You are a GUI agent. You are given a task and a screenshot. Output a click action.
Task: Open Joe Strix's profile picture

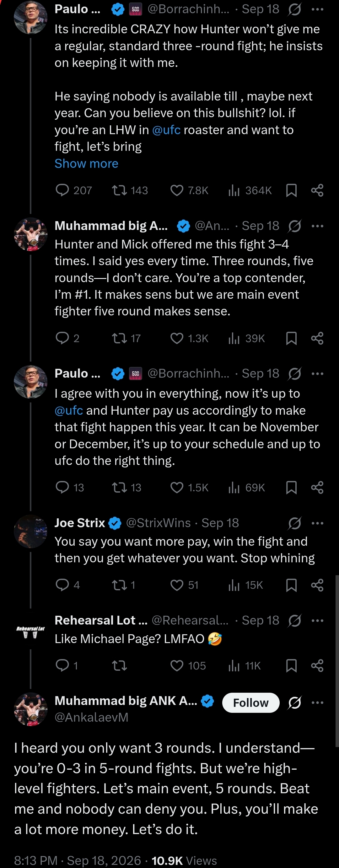click(x=31, y=531)
